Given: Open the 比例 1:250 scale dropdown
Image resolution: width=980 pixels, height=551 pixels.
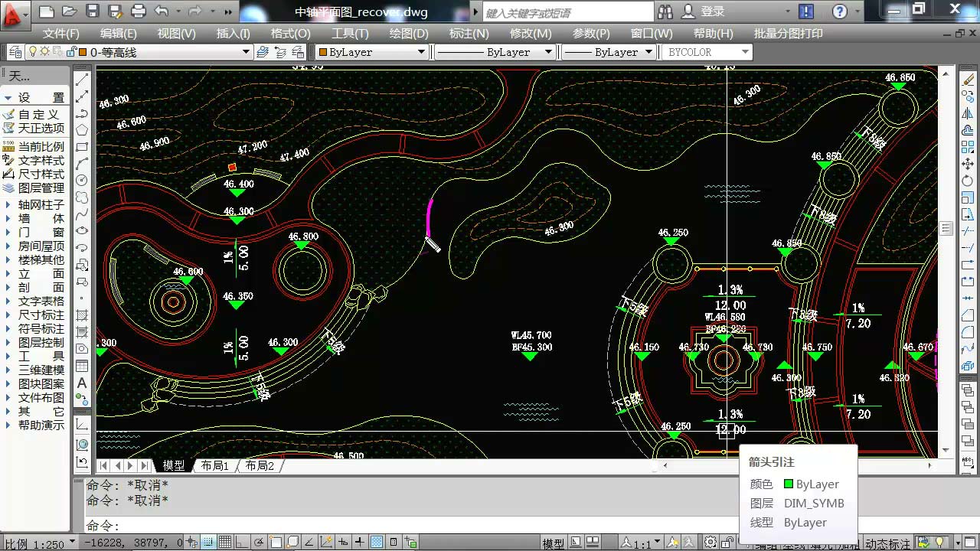Looking at the screenshot, I should (x=40, y=543).
